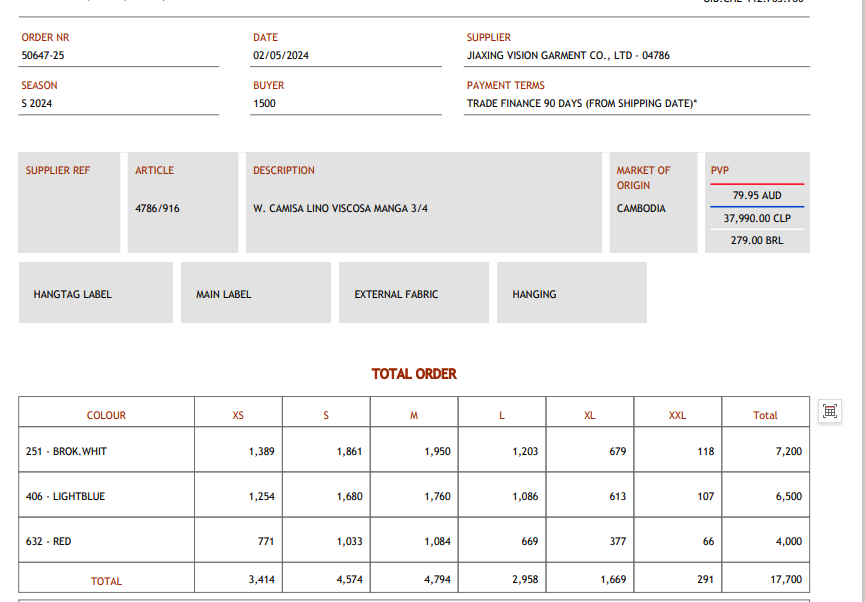Viewport: 865px width, 602px height.
Task: Select the 251 - Brok.White row label
Action: (x=66, y=451)
